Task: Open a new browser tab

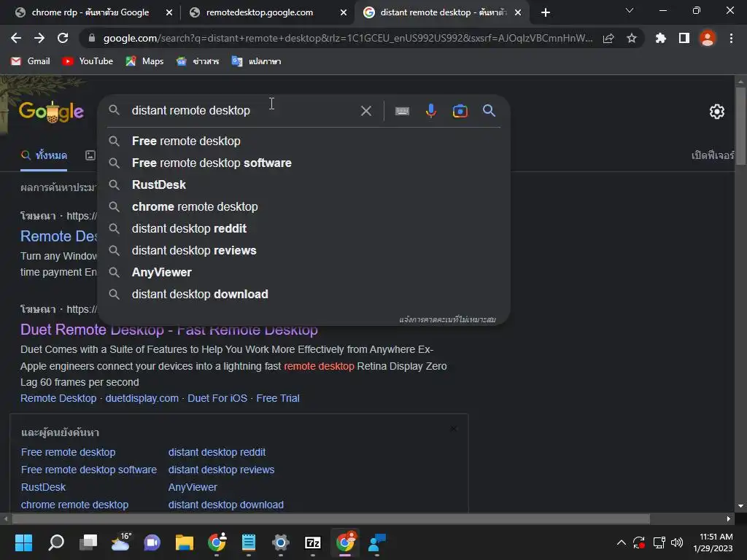Action: pos(546,12)
